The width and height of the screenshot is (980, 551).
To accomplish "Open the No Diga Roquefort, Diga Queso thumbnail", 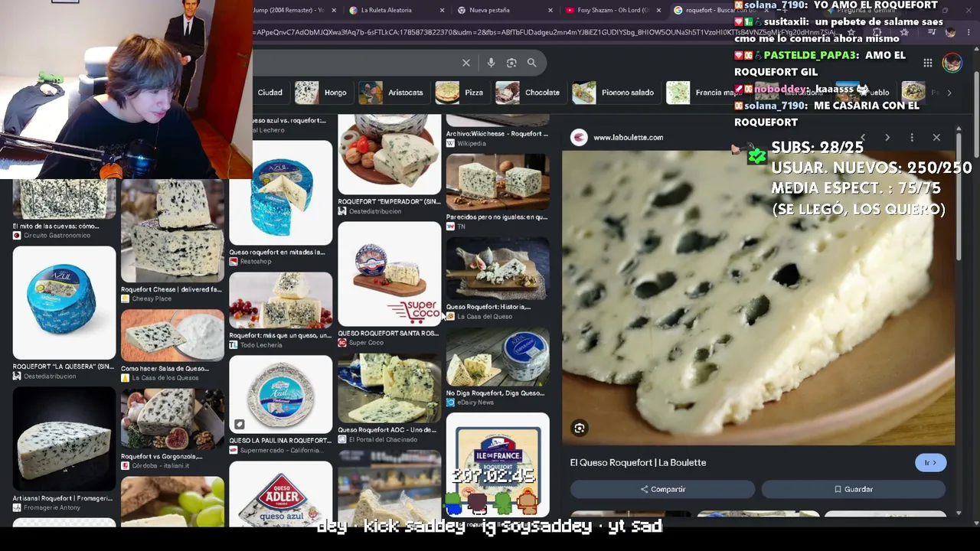I will (x=498, y=357).
